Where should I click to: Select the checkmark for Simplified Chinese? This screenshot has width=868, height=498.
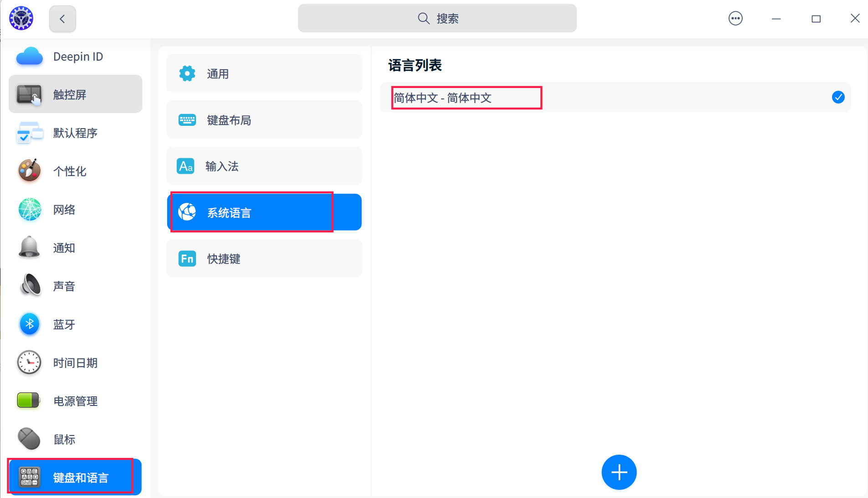[x=838, y=97]
